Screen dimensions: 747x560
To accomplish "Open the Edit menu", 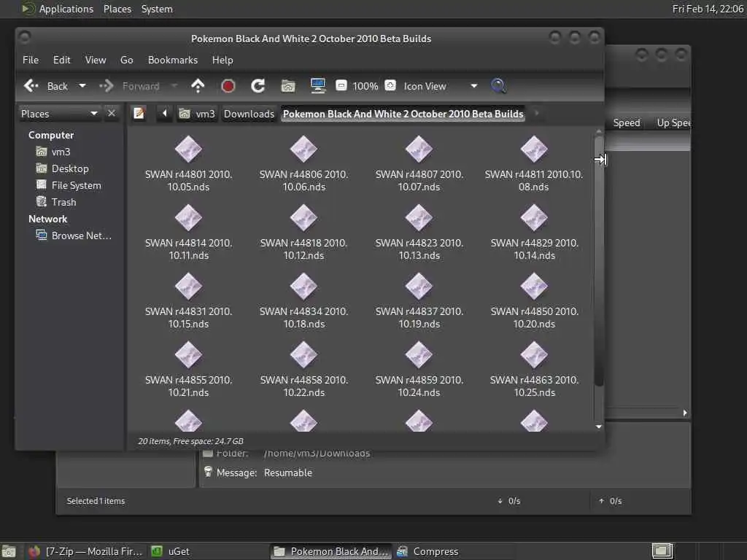I will (x=61, y=60).
